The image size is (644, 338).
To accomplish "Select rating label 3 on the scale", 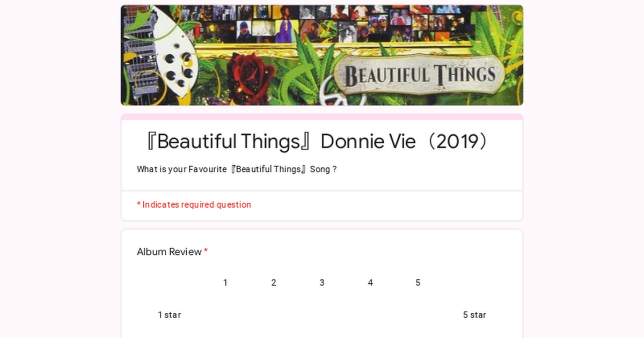I will coord(322,283).
